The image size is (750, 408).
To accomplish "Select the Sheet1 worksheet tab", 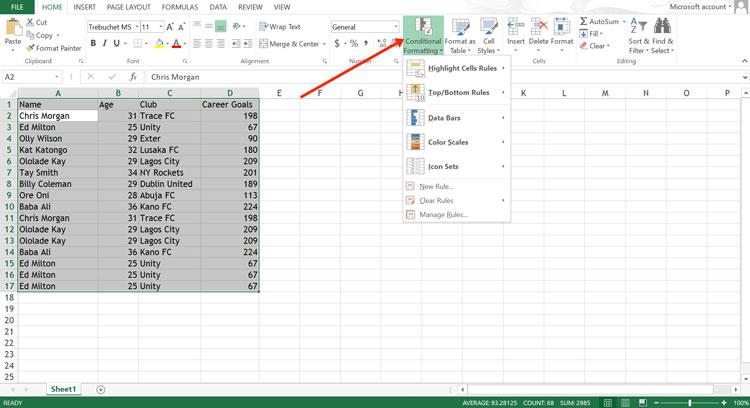I will click(x=64, y=389).
